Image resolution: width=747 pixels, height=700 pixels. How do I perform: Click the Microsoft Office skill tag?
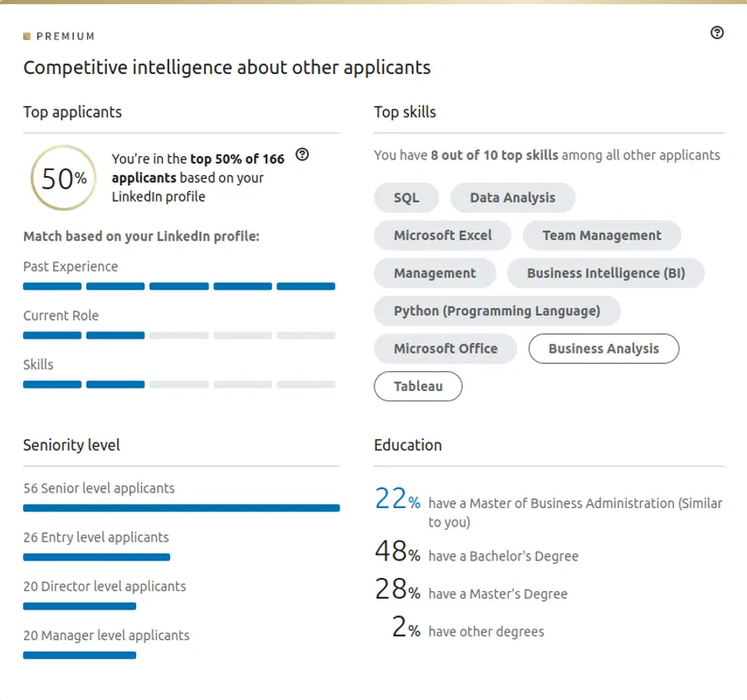[x=445, y=349]
